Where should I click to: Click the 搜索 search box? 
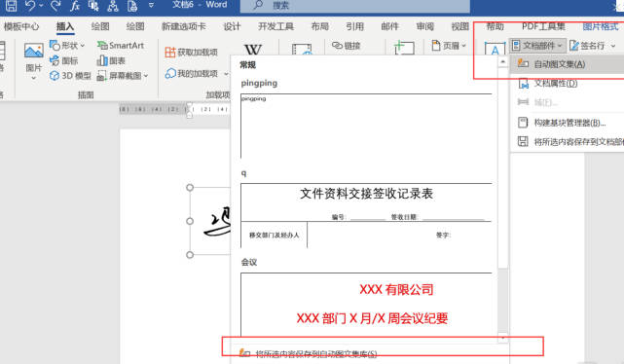355,6
